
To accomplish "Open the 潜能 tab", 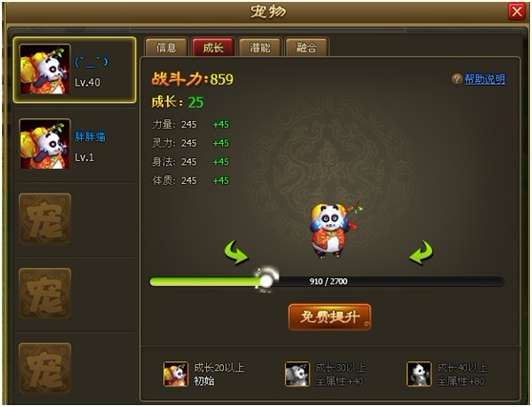I will pos(260,47).
